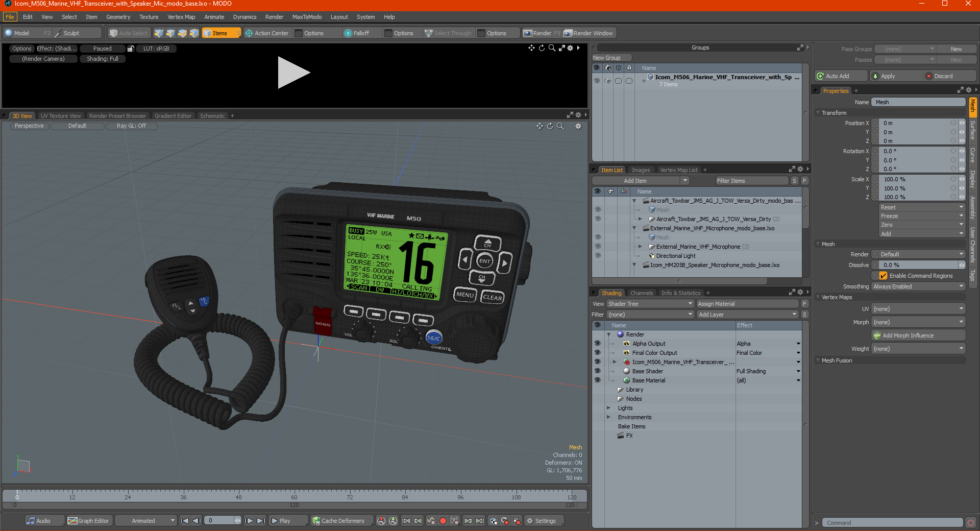This screenshot has width=980, height=531.
Task: Open the UV vertex map dropdown
Action: click(918, 309)
